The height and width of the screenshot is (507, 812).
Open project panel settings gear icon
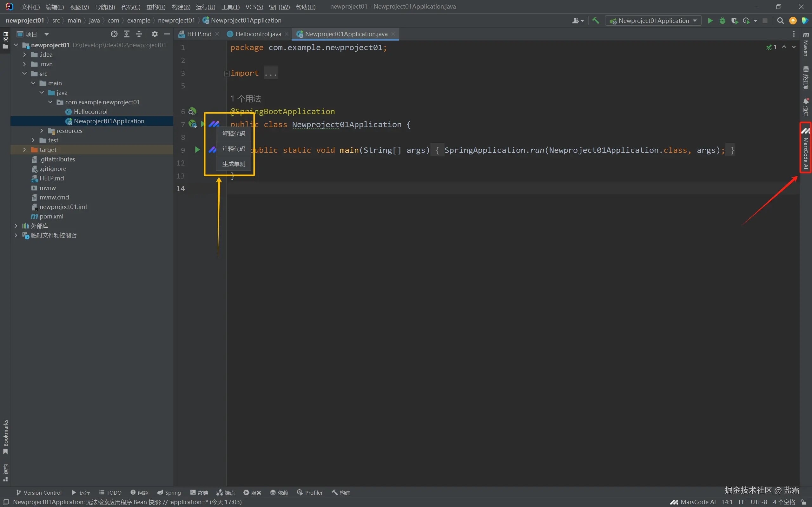pyautogui.click(x=155, y=34)
